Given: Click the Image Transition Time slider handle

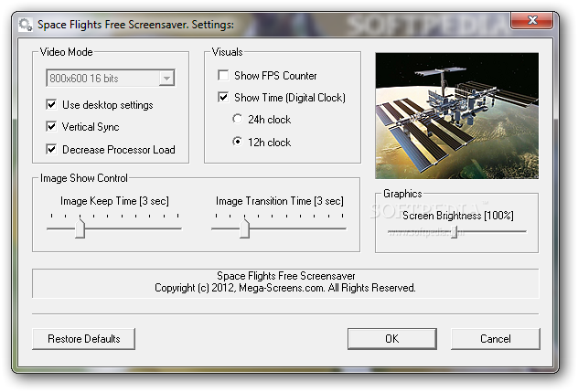Looking at the screenshot, I should [x=244, y=228].
